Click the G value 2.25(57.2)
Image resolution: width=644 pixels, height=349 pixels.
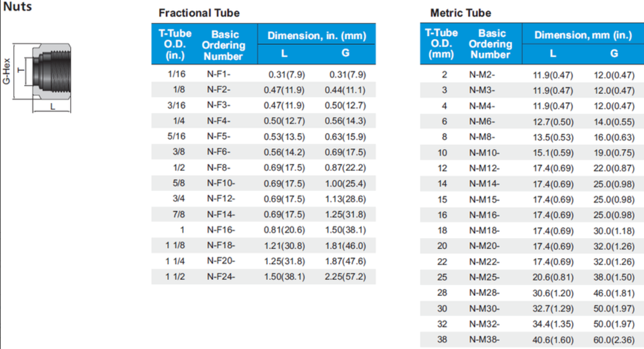(348, 276)
